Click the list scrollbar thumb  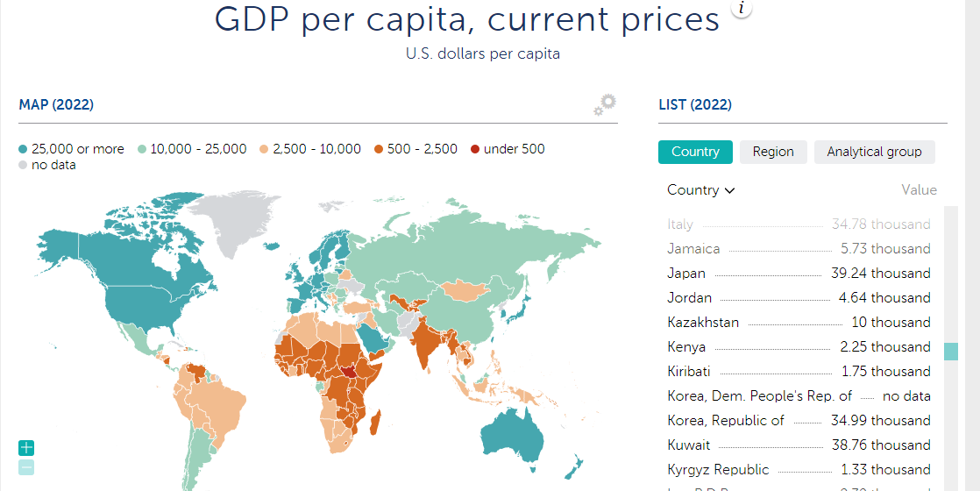[x=951, y=352]
